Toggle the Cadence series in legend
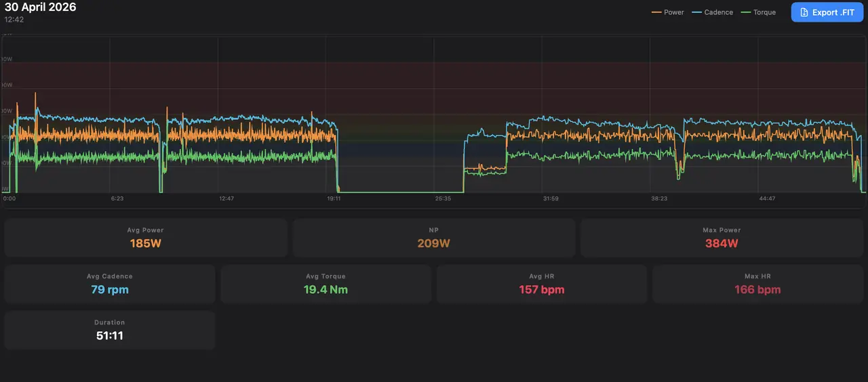The image size is (868, 382). [x=712, y=12]
